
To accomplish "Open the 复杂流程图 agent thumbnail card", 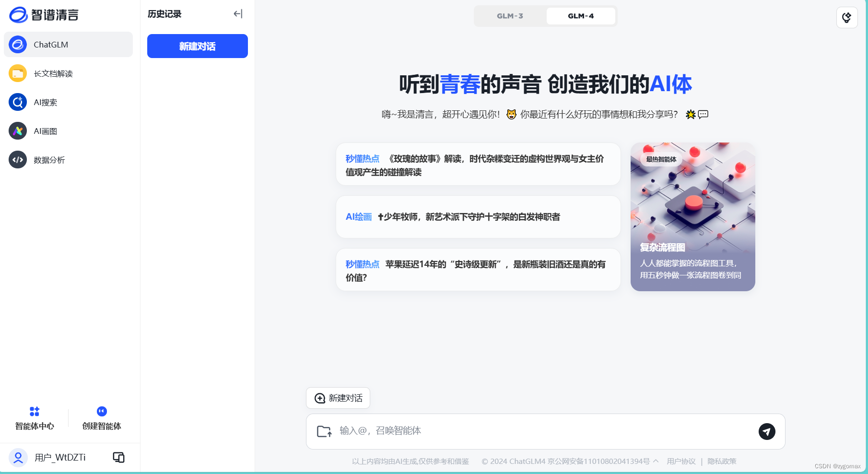I will (x=693, y=217).
